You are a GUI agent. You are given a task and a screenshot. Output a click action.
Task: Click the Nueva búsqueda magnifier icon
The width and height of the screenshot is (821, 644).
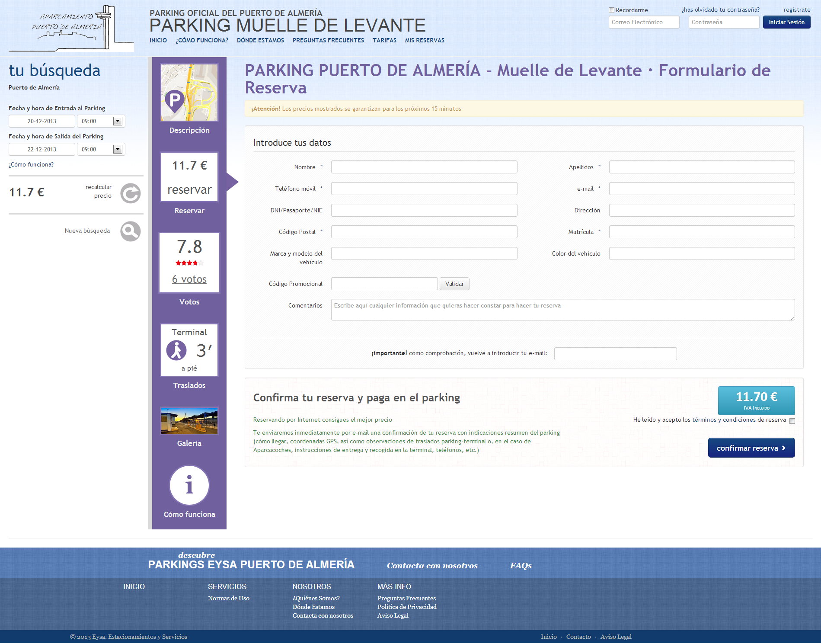point(131,231)
